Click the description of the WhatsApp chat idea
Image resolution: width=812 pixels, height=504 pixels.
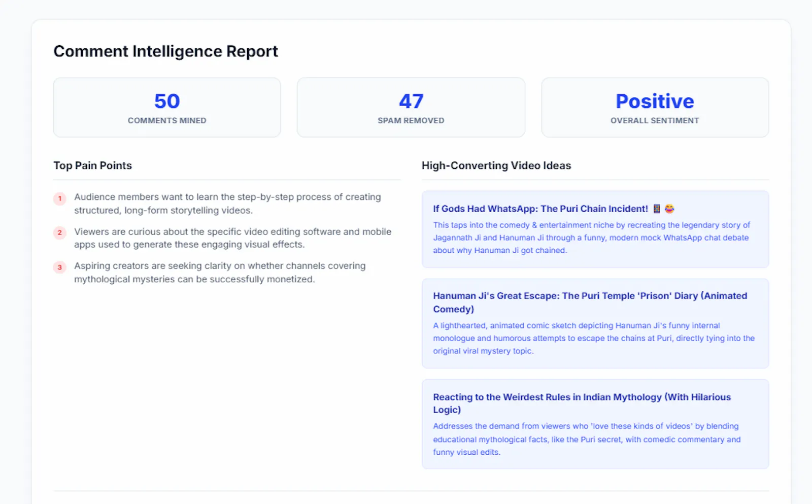pyautogui.click(x=591, y=238)
